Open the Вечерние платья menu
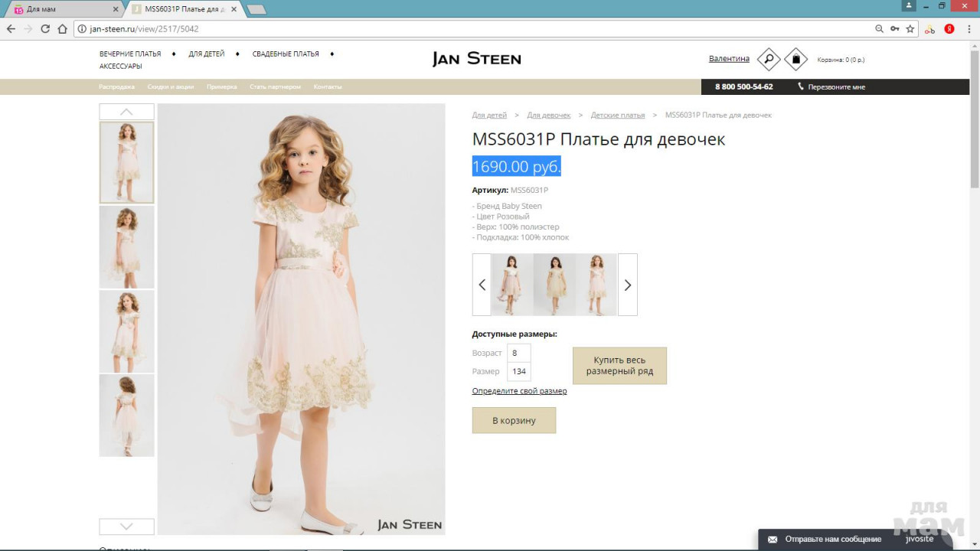The height and width of the screenshot is (551, 980). (130, 54)
